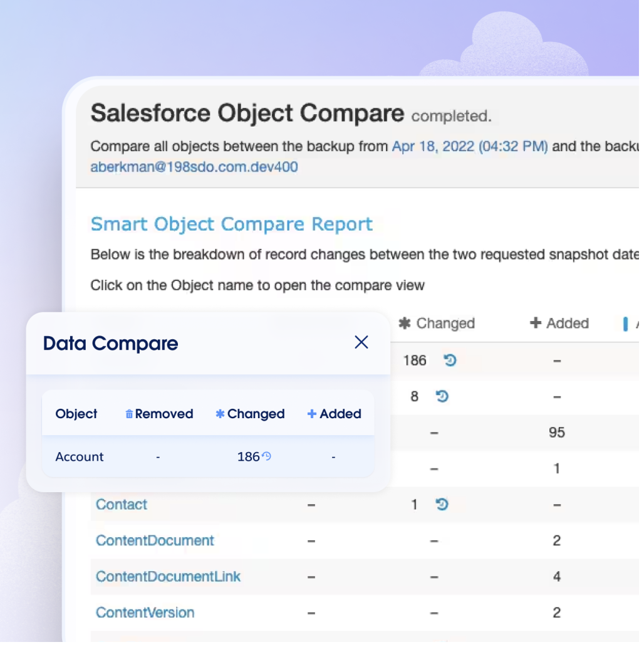This screenshot has width=644, height=647.
Task: Open the Apr 18, 2022 (04:32 PM) backup link
Action: click(470, 147)
